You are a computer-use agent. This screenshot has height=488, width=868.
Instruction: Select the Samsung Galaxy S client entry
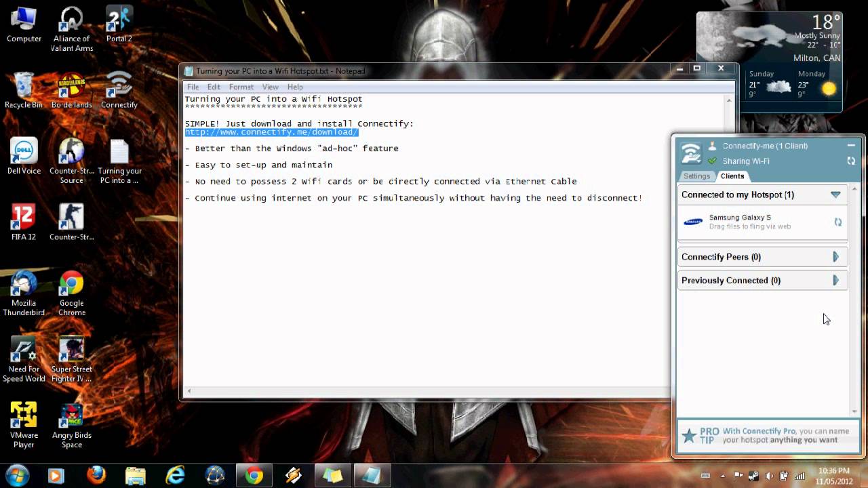[763, 222]
